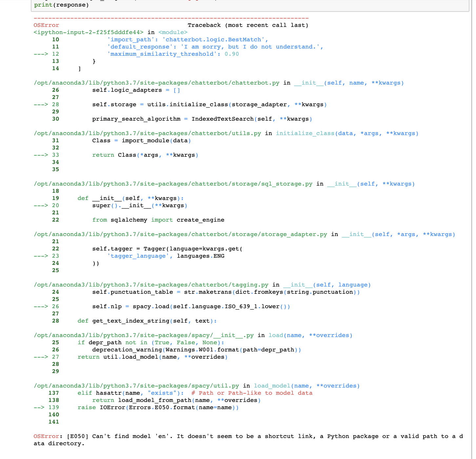Select the load(name, **overrides) signature

(310, 335)
